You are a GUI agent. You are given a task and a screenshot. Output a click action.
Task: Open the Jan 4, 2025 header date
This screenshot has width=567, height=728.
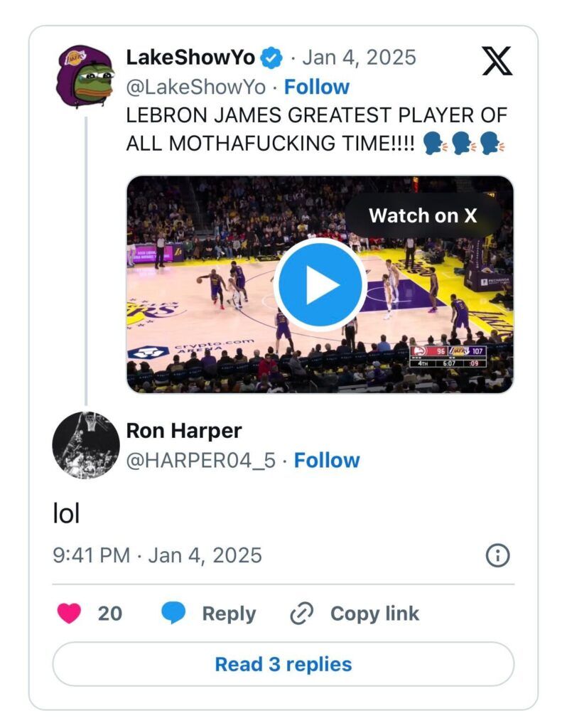[360, 58]
